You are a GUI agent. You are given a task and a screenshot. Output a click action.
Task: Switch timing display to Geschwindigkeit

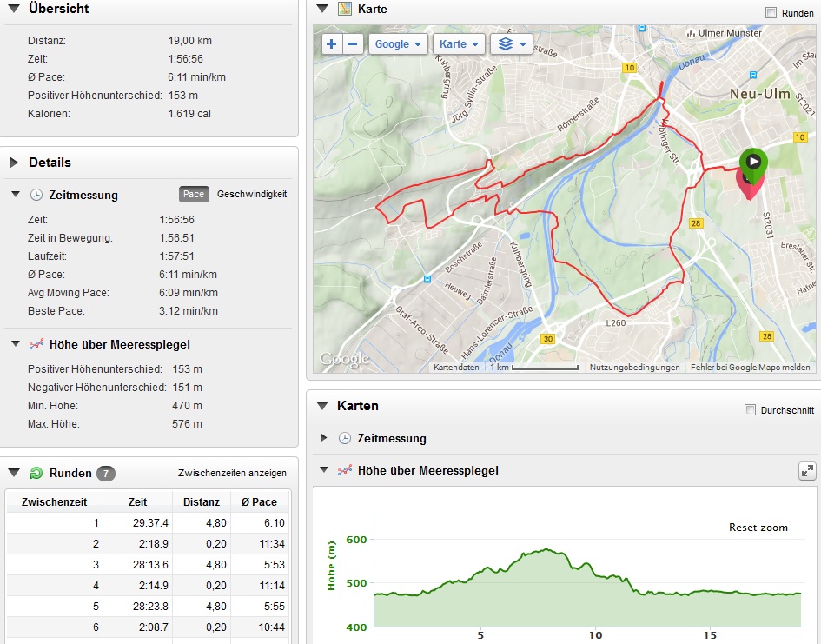click(251, 194)
